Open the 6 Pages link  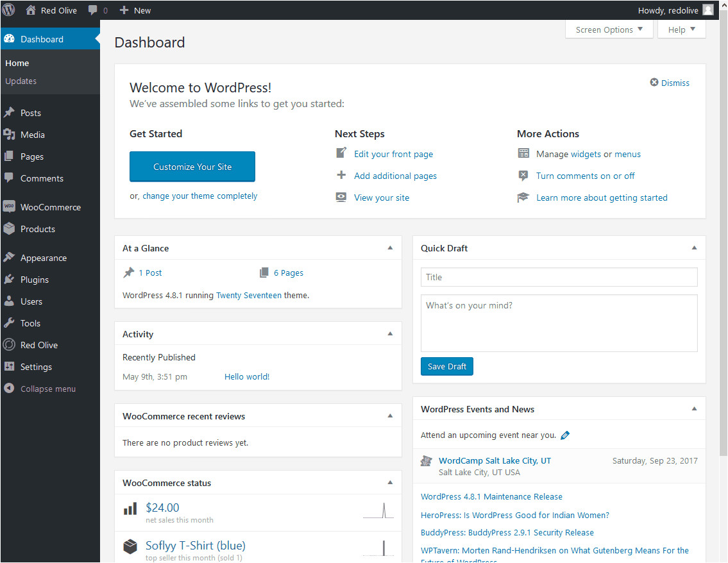289,273
